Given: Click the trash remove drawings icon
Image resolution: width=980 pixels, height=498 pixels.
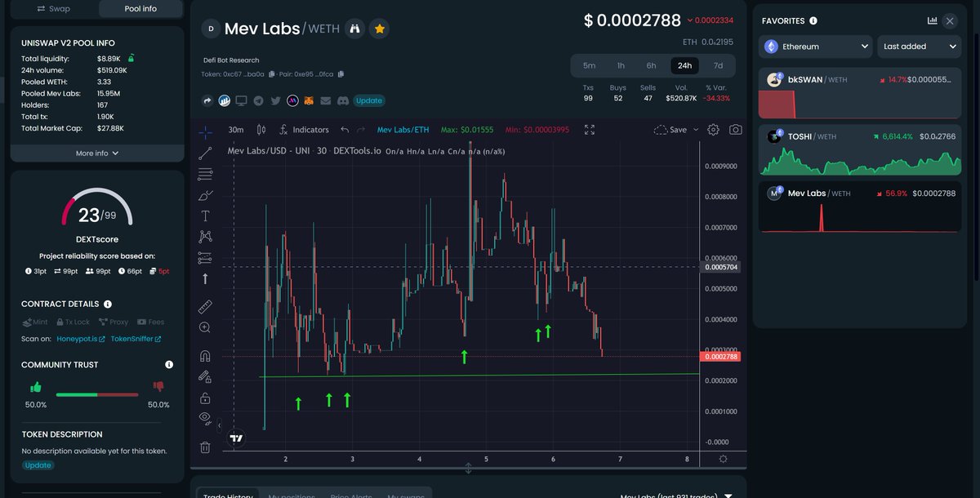Looking at the screenshot, I should (x=205, y=447).
